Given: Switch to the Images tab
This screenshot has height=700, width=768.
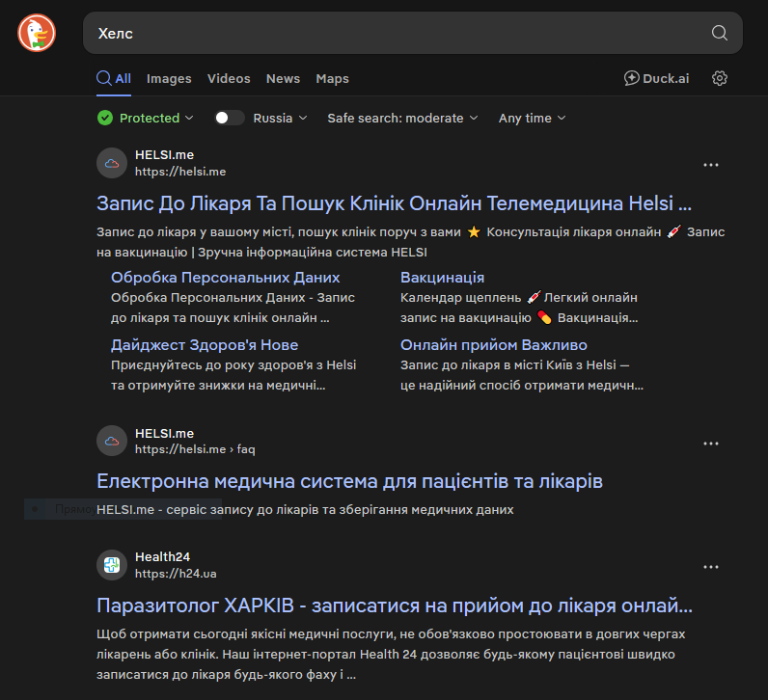Looking at the screenshot, I should click(x=169, y=78).
